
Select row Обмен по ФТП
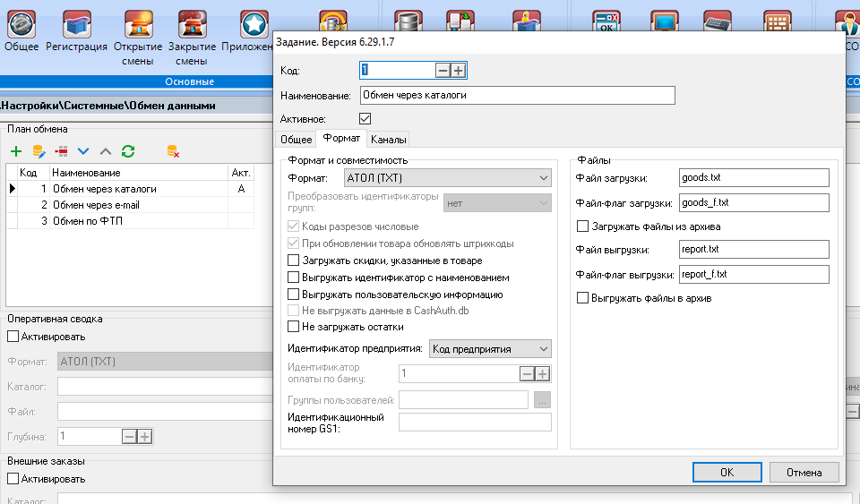[x=131, y=221]
